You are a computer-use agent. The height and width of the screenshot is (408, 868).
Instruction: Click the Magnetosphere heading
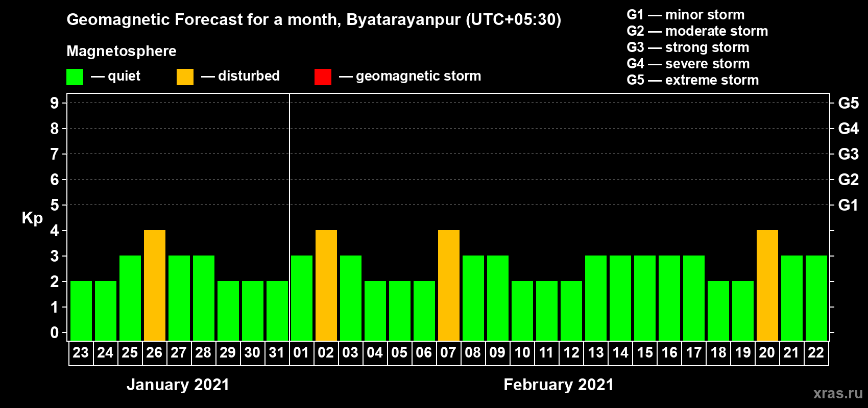[122, 51]
